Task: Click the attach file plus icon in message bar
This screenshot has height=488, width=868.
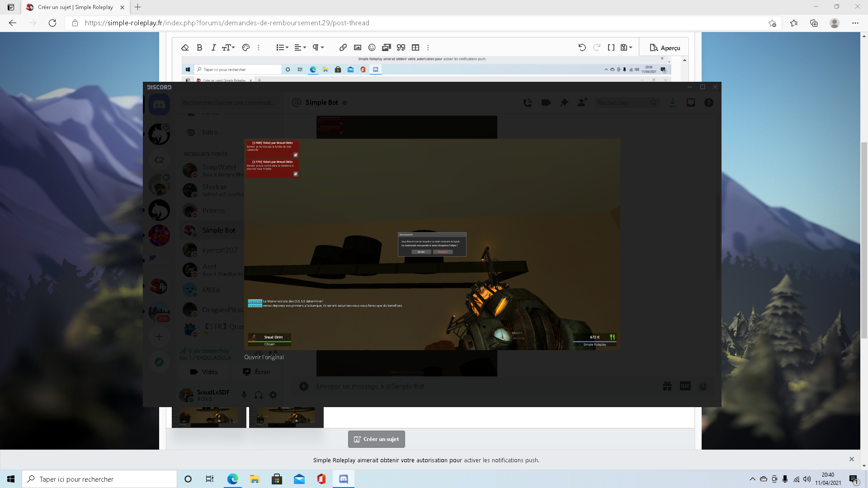Action: click(x=304, y=386)
